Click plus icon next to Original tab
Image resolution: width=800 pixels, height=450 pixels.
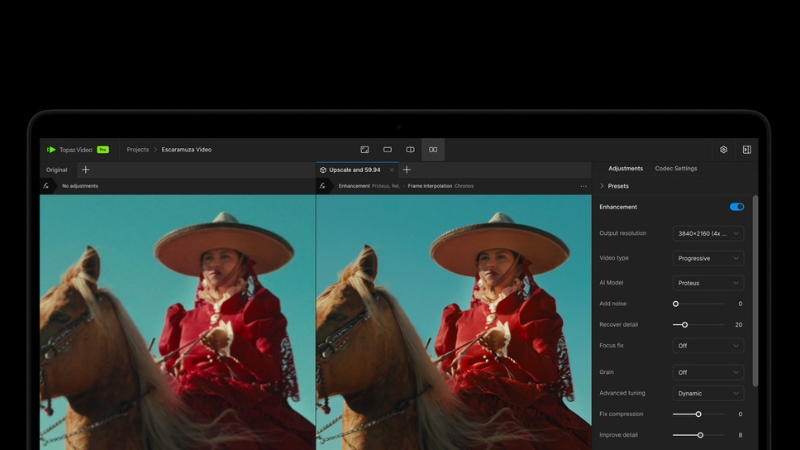(x=85, y=170)
